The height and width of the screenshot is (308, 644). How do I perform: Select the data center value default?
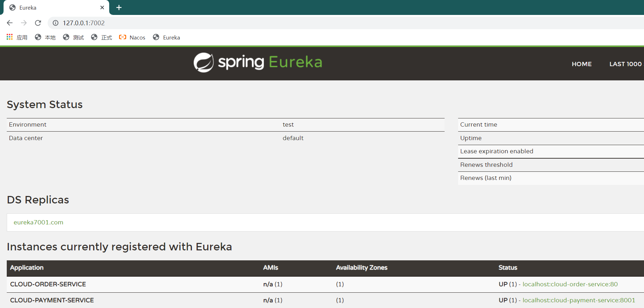[293, 138]
